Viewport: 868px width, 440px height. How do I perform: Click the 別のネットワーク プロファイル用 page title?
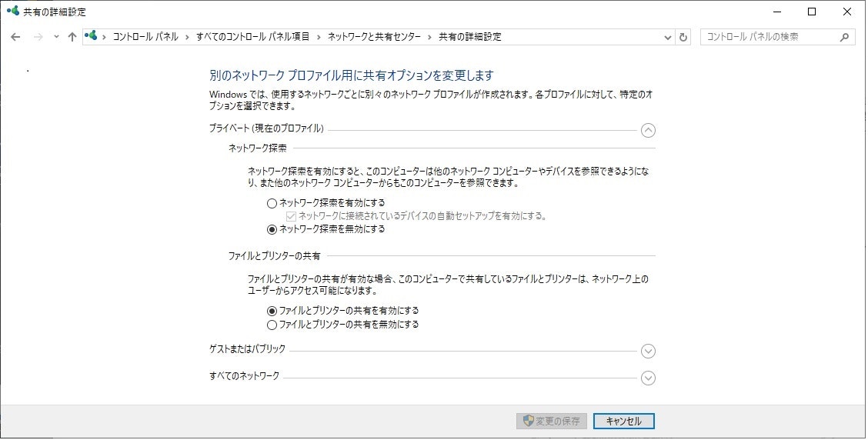351,75
